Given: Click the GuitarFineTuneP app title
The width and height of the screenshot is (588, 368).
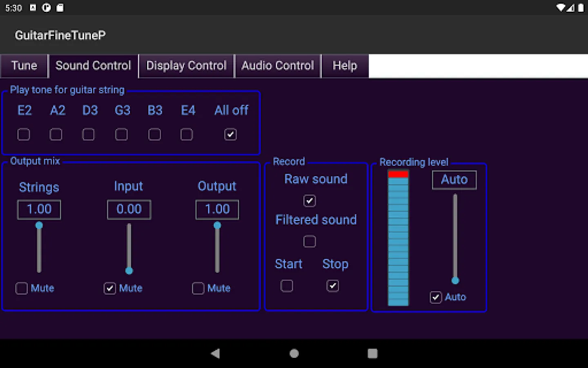Looking at the screenshot, I should pyautogui.click(x=60, y=36).
